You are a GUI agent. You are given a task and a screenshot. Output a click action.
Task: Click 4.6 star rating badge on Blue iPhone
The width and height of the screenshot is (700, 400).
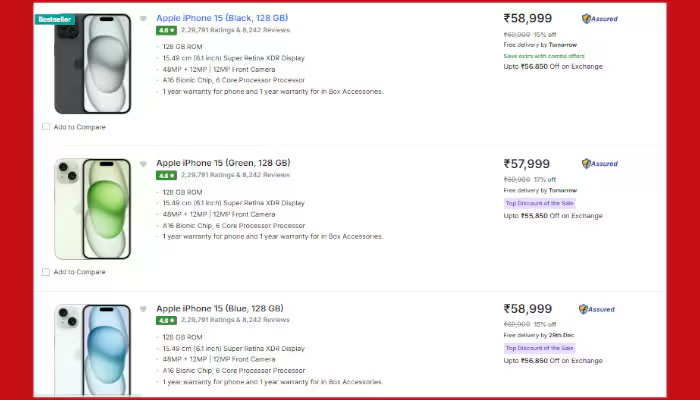(x=166, y=321)
